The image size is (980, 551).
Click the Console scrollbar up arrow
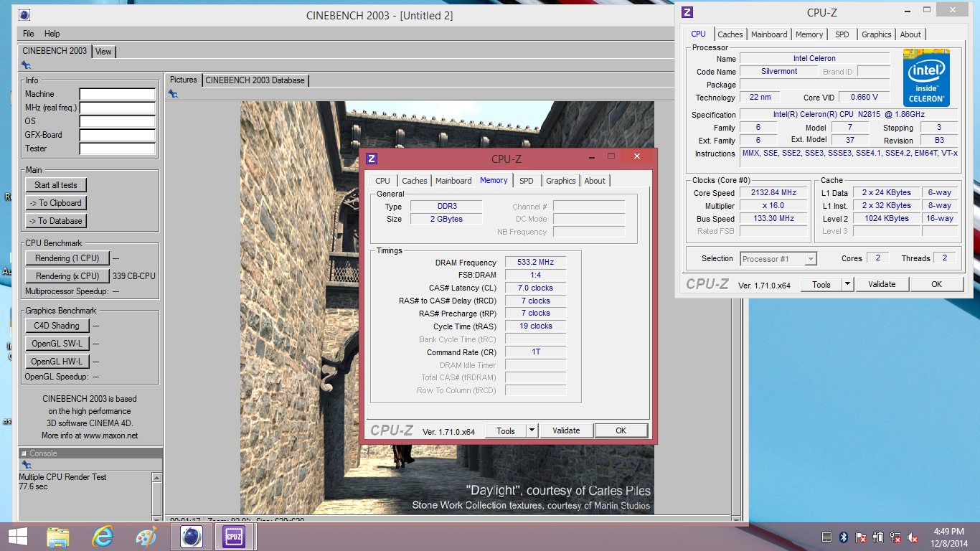coord(156,477)
